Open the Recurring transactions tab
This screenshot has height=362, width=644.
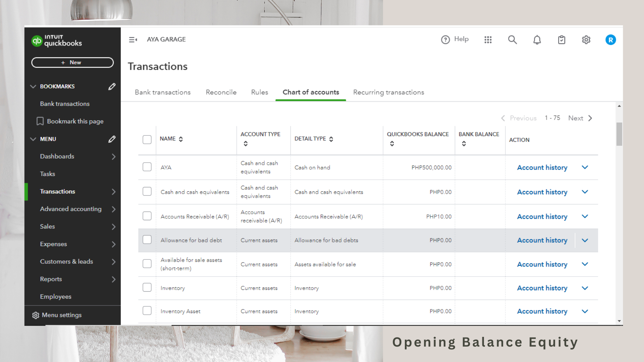click(x=388, y=92)
